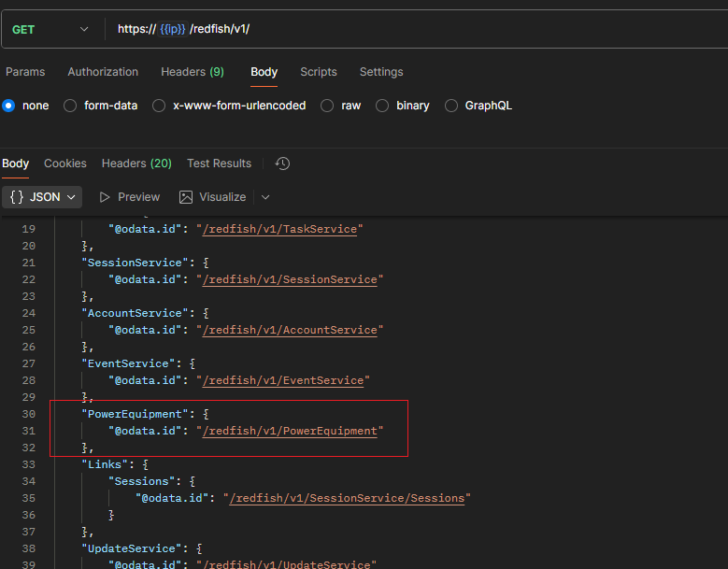Show the response Body tab
This screenshot has width=728, height=569.
pyautogui.click(x=15, y=164)
